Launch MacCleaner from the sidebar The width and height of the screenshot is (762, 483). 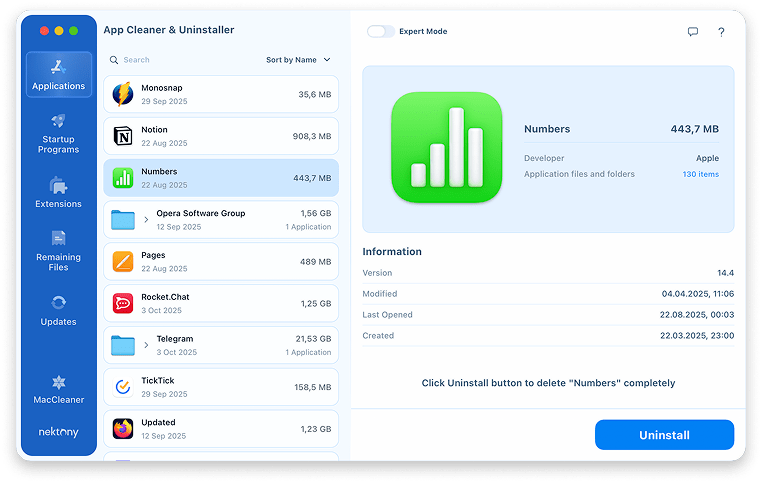coord(58,389)
